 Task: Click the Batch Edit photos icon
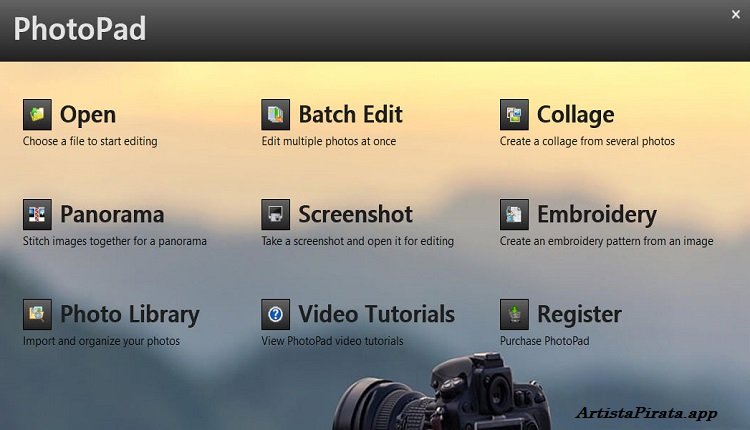click(x=275, y=115)
